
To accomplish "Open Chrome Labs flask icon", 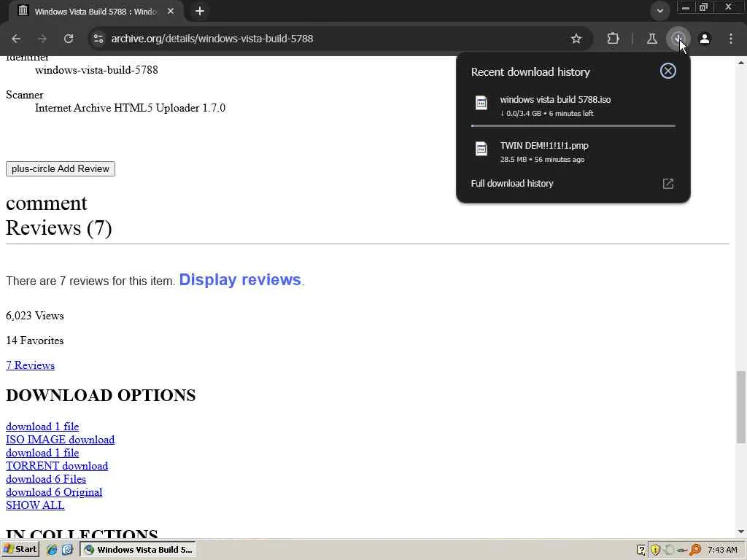I will click(x=651, y=39).
